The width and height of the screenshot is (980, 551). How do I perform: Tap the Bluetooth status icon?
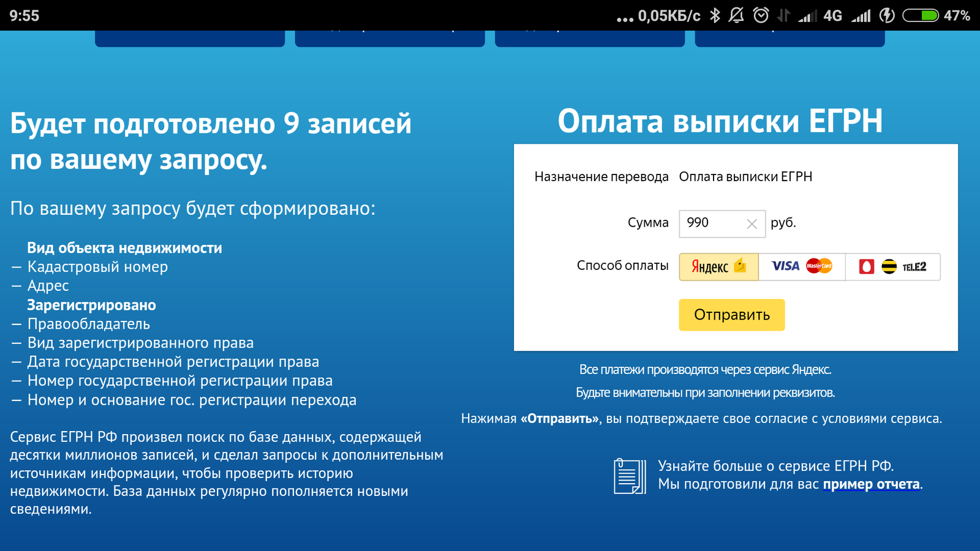[x=715, y=15]
